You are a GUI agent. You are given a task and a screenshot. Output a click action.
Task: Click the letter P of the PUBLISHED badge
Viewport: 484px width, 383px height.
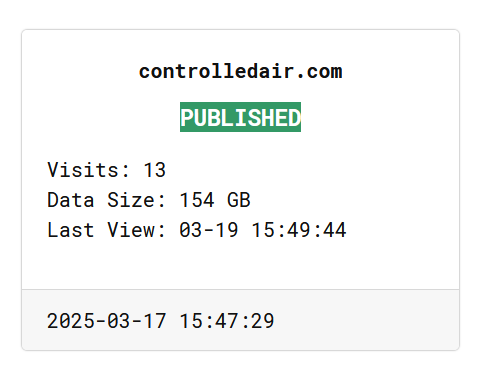coord(187,117)
